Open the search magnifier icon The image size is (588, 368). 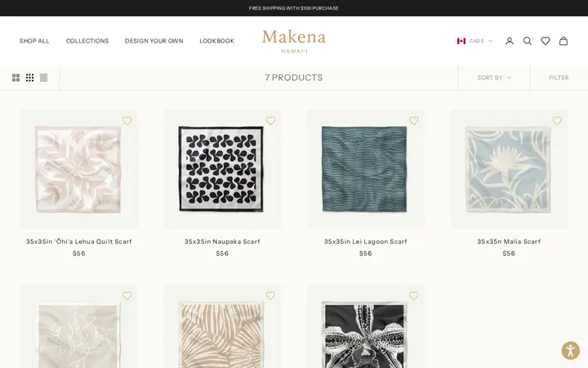528,41
